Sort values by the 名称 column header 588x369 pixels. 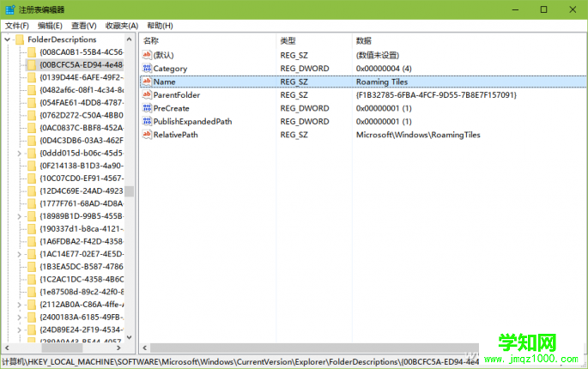pos(206,40)
